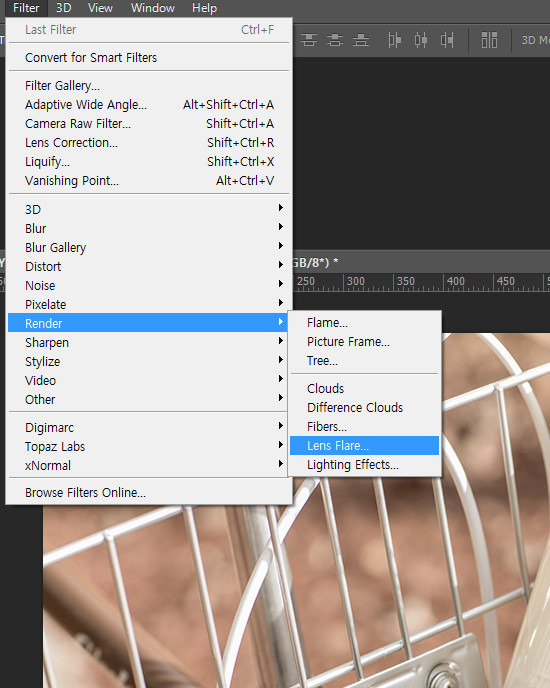Open the Liquify... filter
Screen dimensions: 550x688
(x=150, y=161)
